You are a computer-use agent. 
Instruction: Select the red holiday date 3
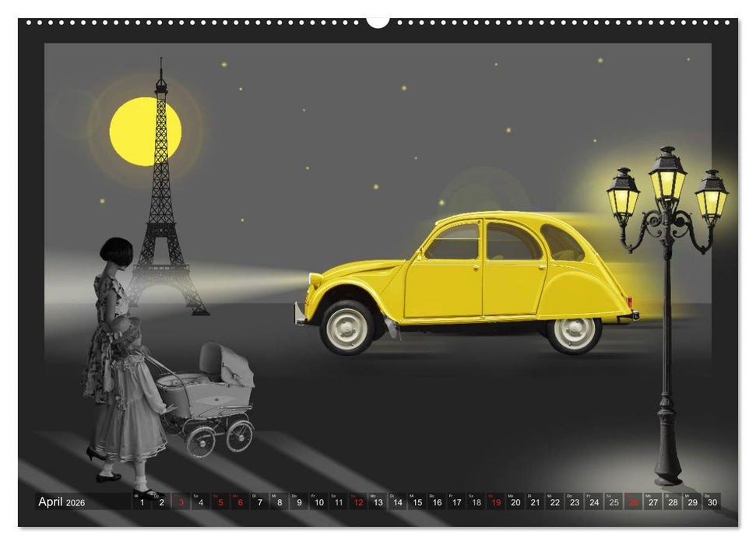[181, 502]
